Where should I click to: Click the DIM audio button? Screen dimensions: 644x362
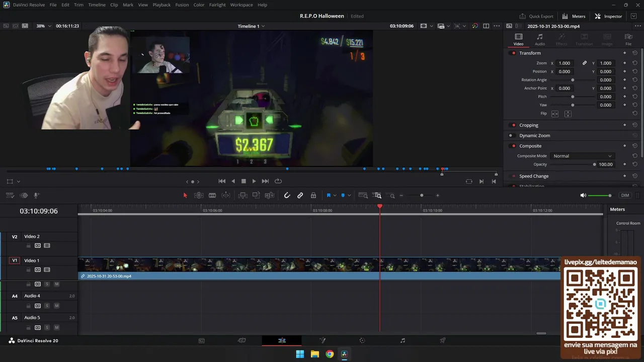(625, 195)
